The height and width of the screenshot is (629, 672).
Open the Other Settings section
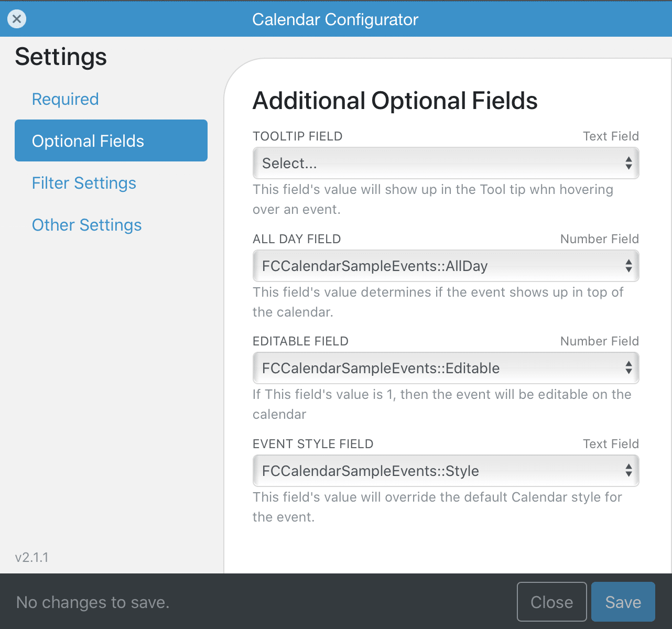click(87, 225)
